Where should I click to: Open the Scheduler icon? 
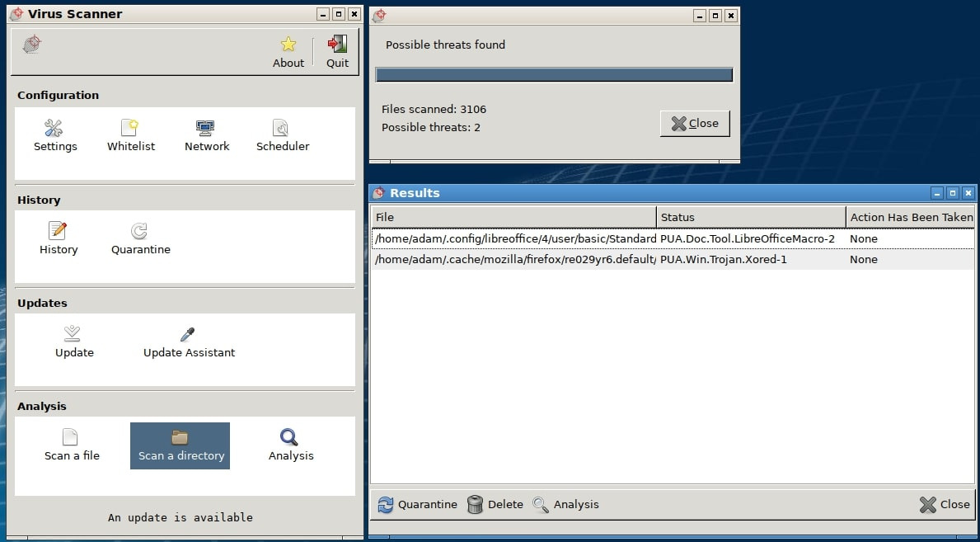coord(282,136)
